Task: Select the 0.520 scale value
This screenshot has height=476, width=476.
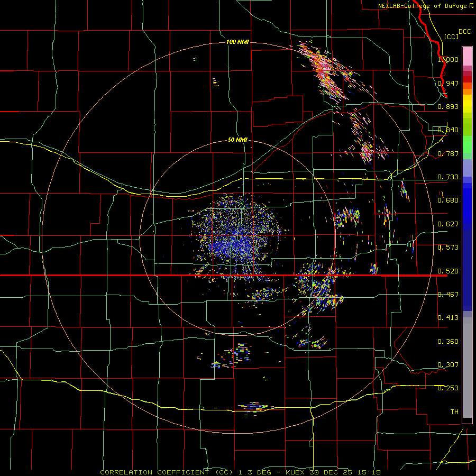Action: click(448, 271)
